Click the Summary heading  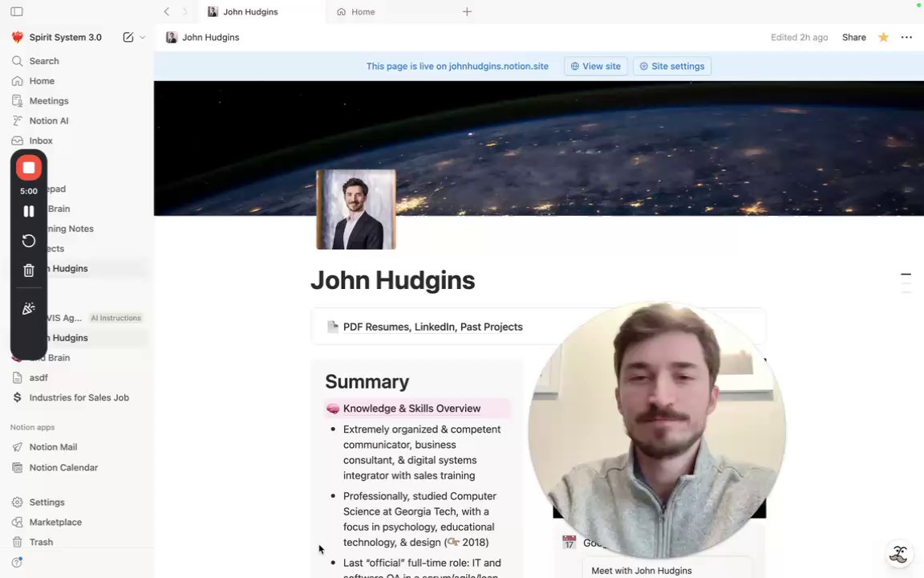click(x=367, y=381)
